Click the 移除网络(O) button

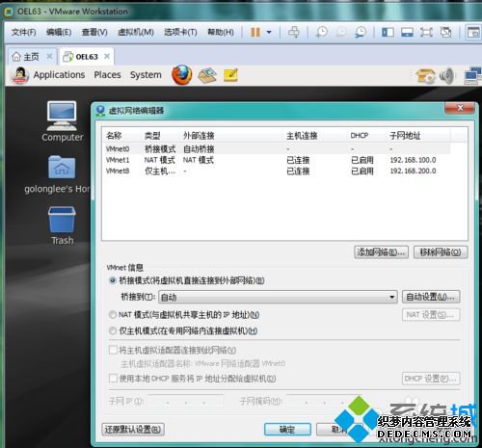point(441,252)
